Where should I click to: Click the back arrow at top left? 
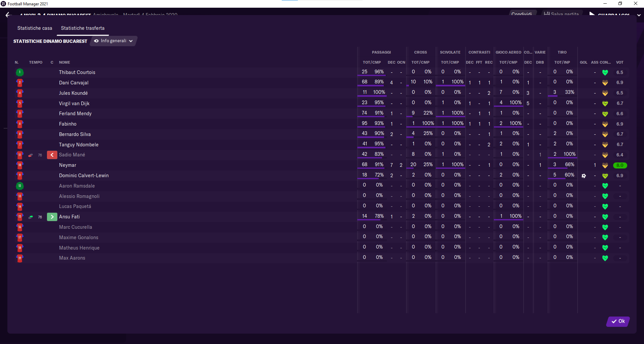[x=8, y=14]
